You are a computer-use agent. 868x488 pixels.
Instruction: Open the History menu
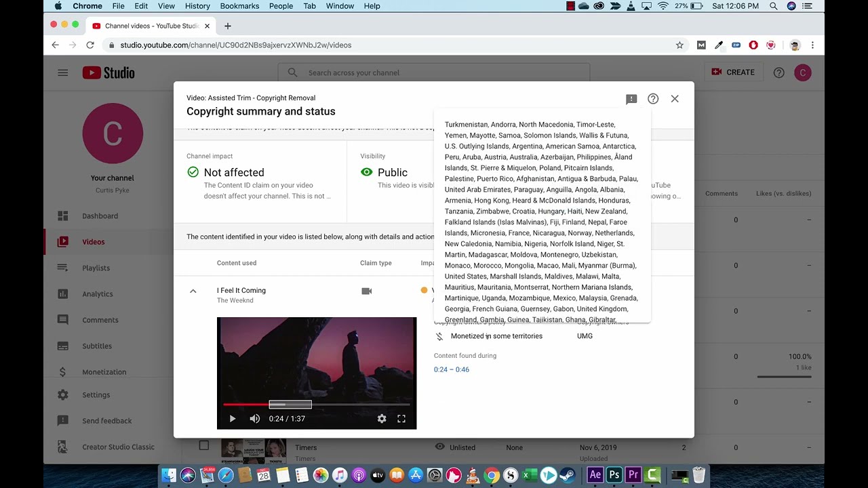197,6
